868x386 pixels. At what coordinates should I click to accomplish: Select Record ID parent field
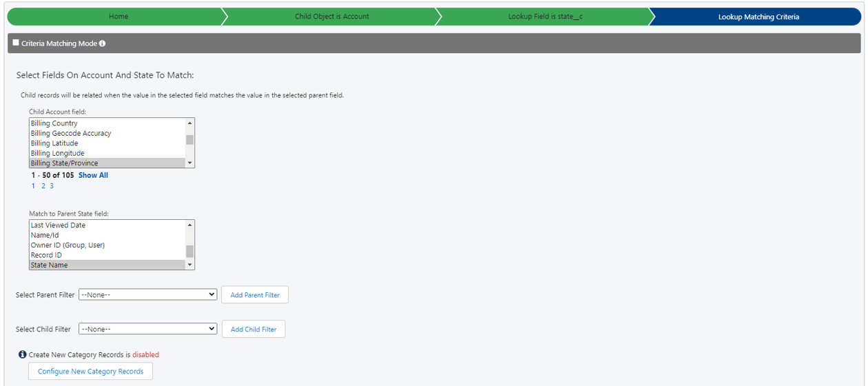click(x=107, y=255)
